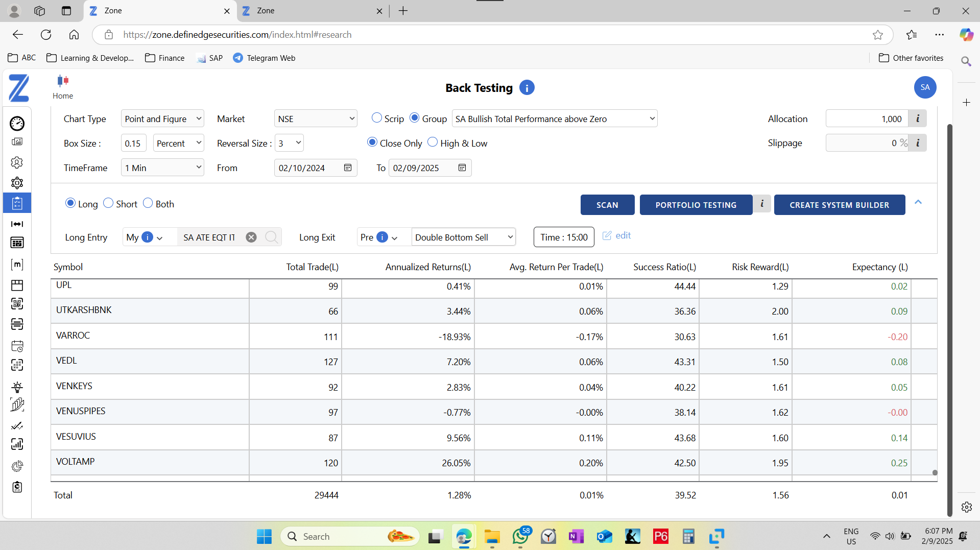Collapse the settings panel with chevron
Image resolution: width=980 pixels, height=550 pixels.
918,202
